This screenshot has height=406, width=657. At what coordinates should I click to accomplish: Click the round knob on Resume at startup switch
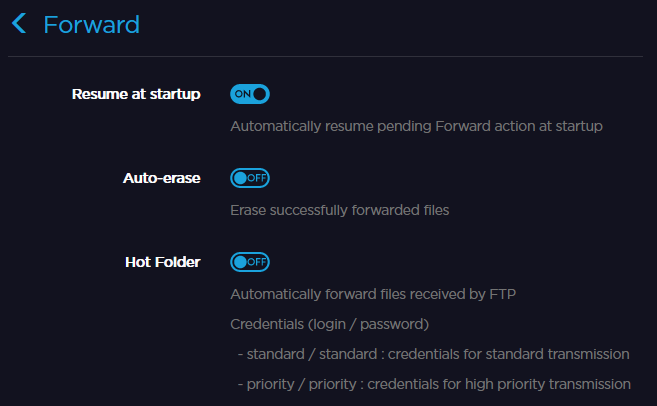point(260,94)
